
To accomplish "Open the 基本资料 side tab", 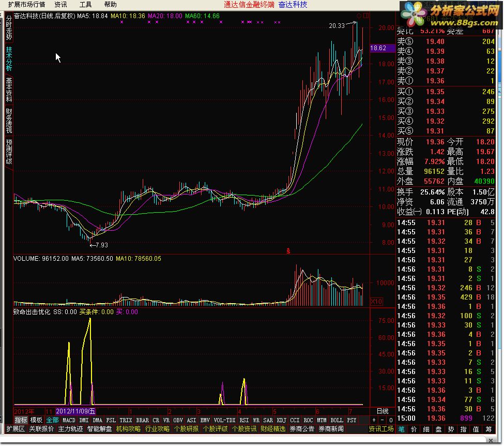I will tap(9, 90).
